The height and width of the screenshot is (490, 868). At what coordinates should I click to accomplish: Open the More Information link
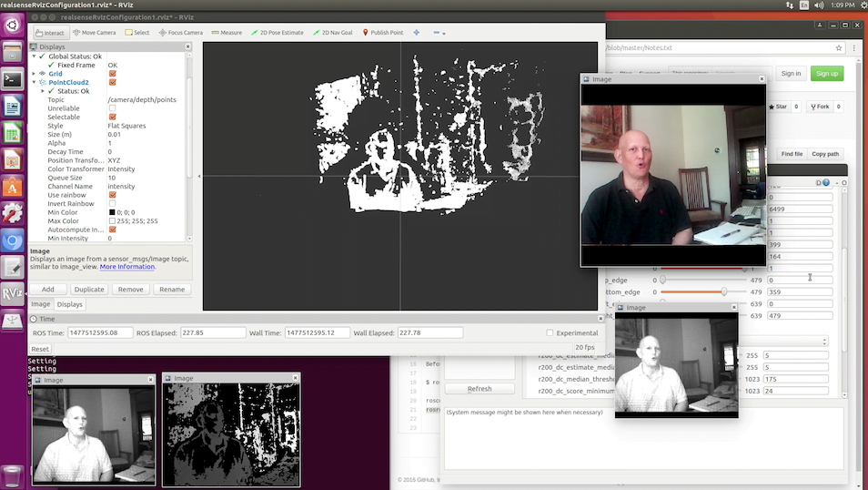(x=127, y=267)
